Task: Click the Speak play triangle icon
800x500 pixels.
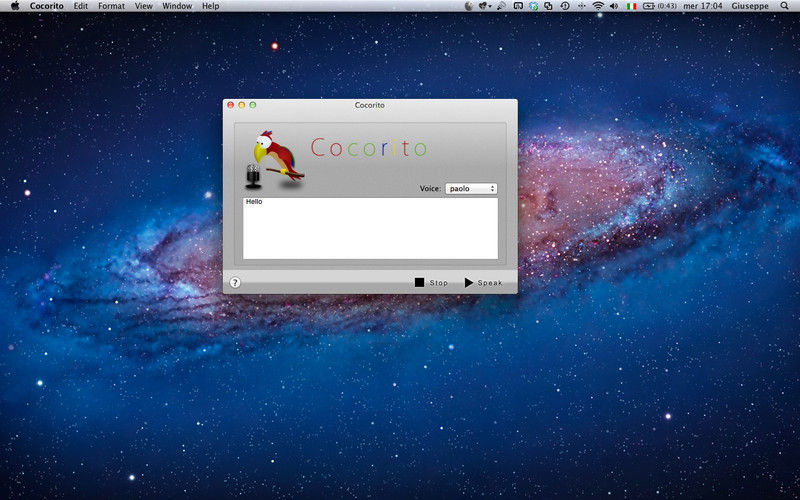Action: point(469,283)
